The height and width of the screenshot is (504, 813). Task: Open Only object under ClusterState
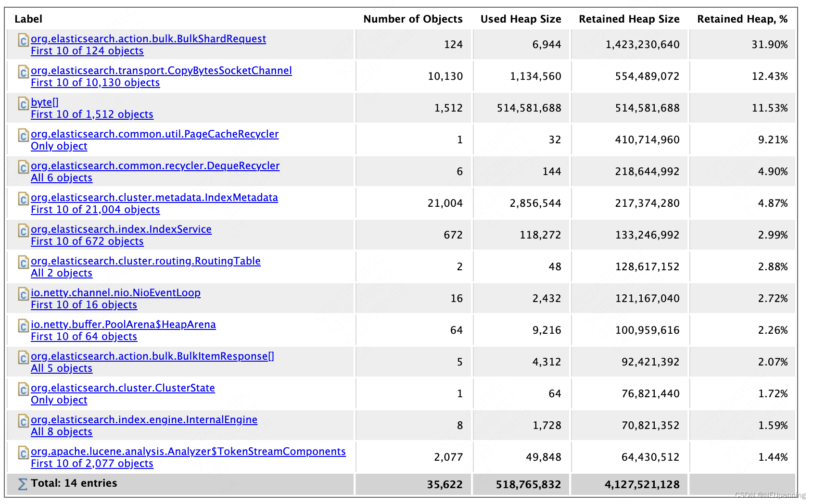59,400
